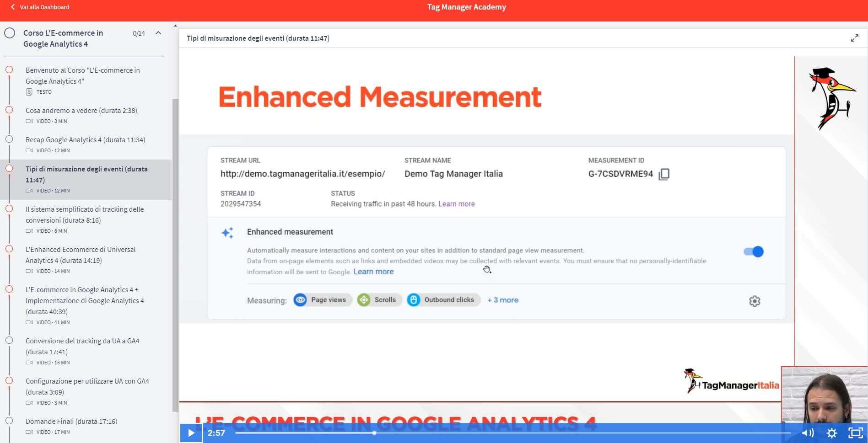Click the Outbound clicks mouse icon
This screenshot has height=443, width=868.
414,300
